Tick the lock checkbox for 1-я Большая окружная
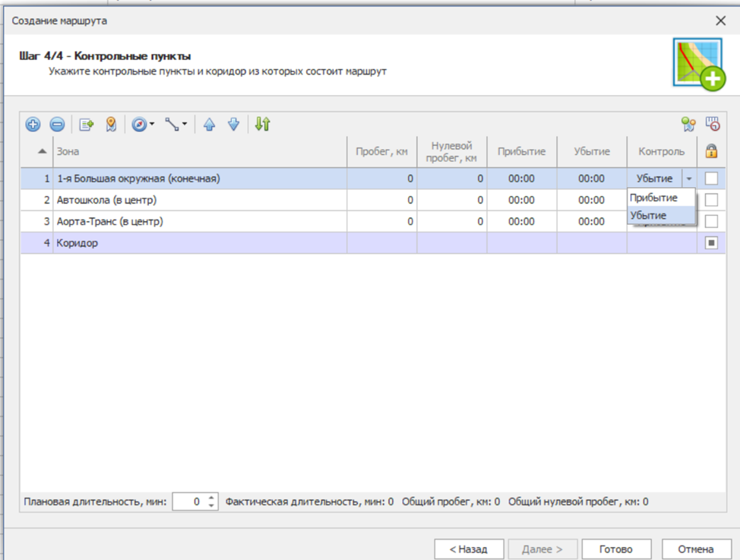740x560 pixels. pyautogui.click(x=711, y=179)
